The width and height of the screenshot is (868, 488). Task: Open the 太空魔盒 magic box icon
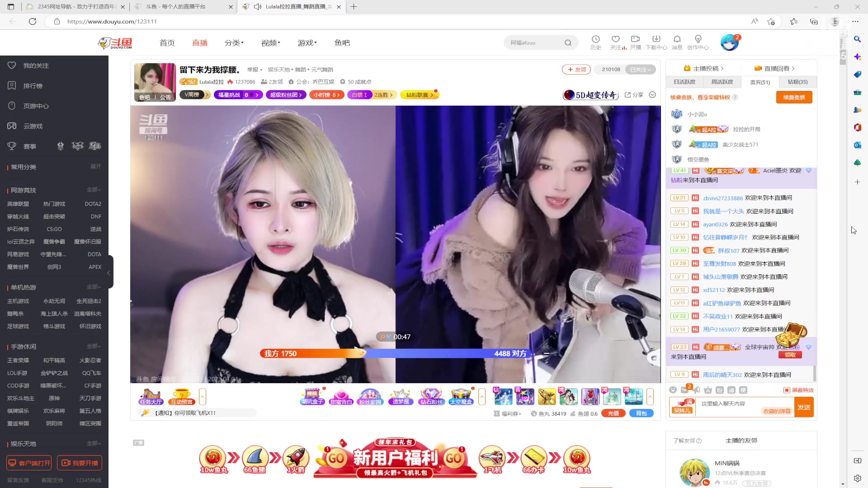(461, 396)
